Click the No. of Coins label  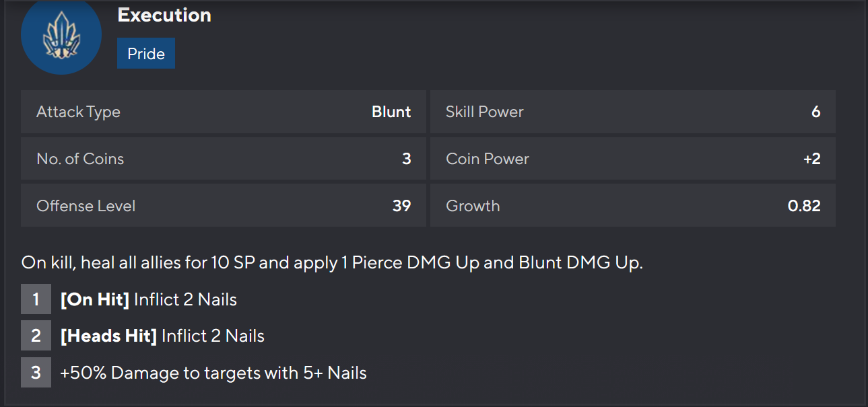[80, 159]
